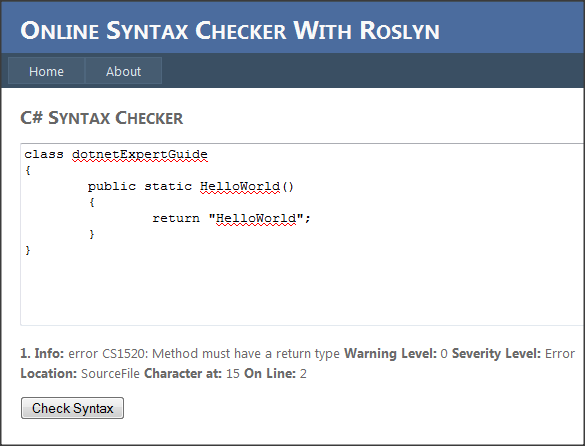
Task: Click the 'Location: SourceFile' text
Action: 80,374
